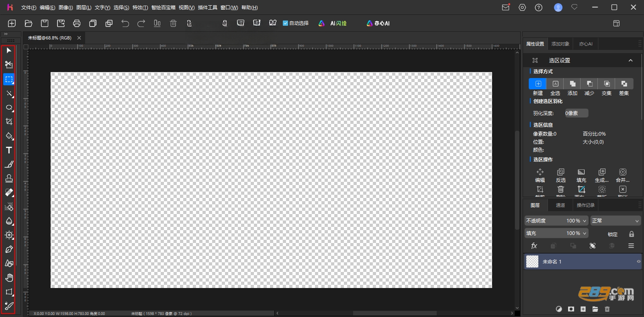This screenshot has height=317, width=644.
Task: Click the AI闪绘 button
Action: [x=333, y=23]
